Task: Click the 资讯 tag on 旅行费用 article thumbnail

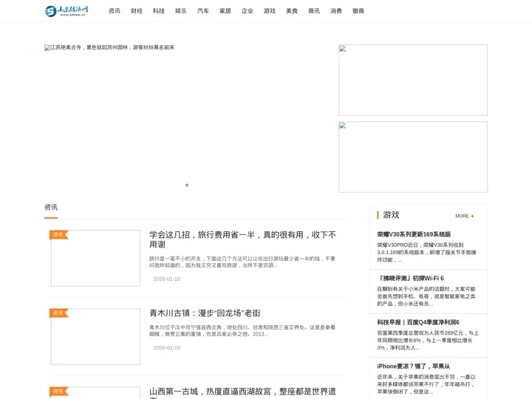Action: point(58,234)
